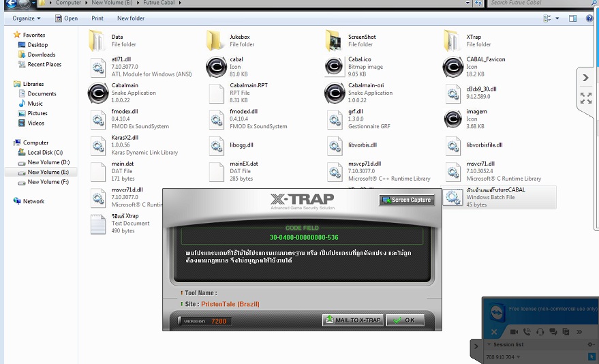Click the PristonTale [Brazil] site link
Image resolution: width=599 pixels, height=364 pixels.
[x=230, y=304]
